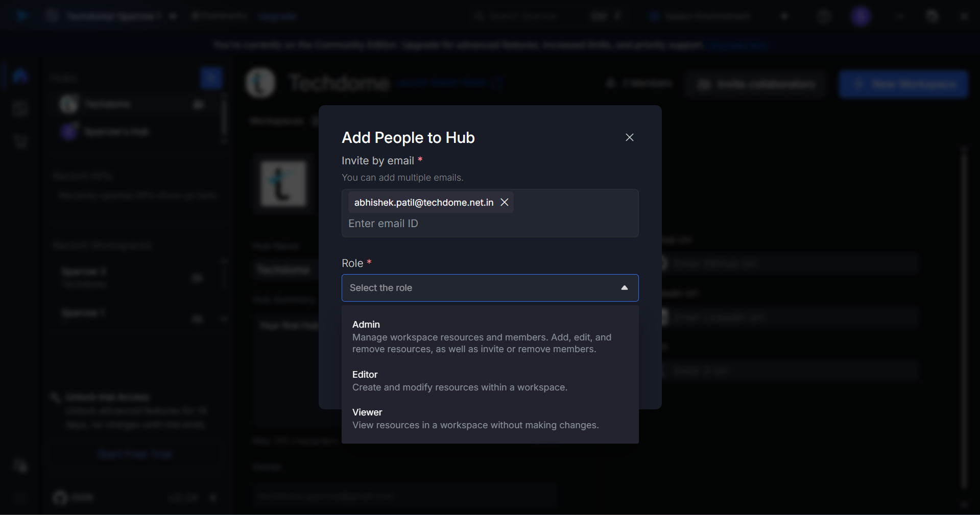Collapse the role dropdown using the arrow
980x515 pixels.
tap(624, 288)
